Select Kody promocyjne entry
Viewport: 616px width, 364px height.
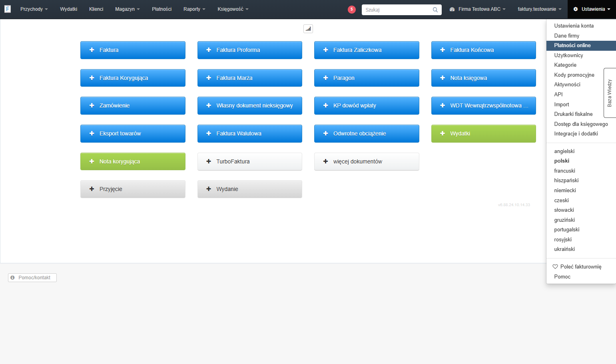click(574, 75)
